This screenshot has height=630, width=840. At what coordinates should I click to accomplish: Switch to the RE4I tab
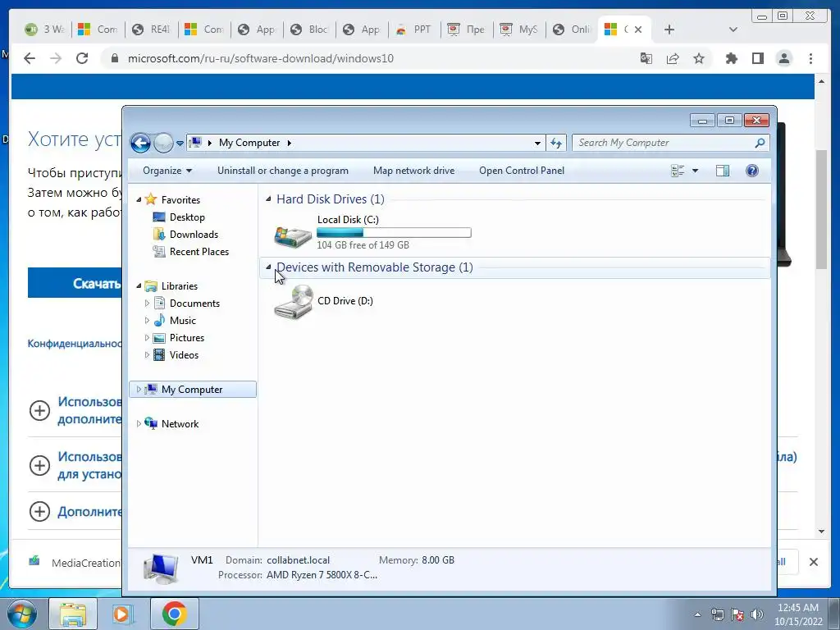pos(151,30)
